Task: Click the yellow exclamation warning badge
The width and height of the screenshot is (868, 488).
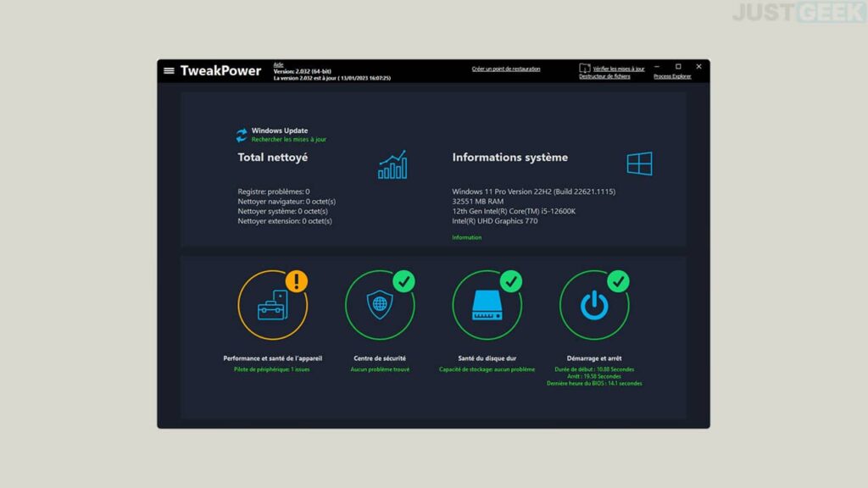Action: click(297, 281)
